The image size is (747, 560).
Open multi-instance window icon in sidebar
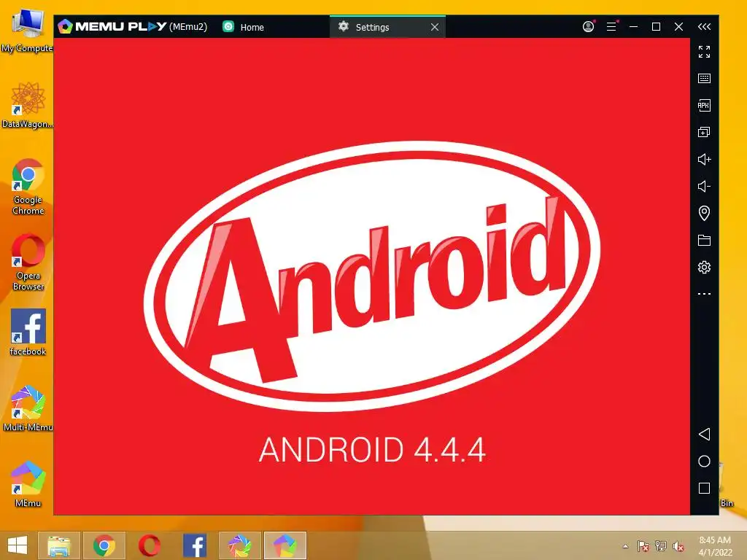tap(704, 133)
